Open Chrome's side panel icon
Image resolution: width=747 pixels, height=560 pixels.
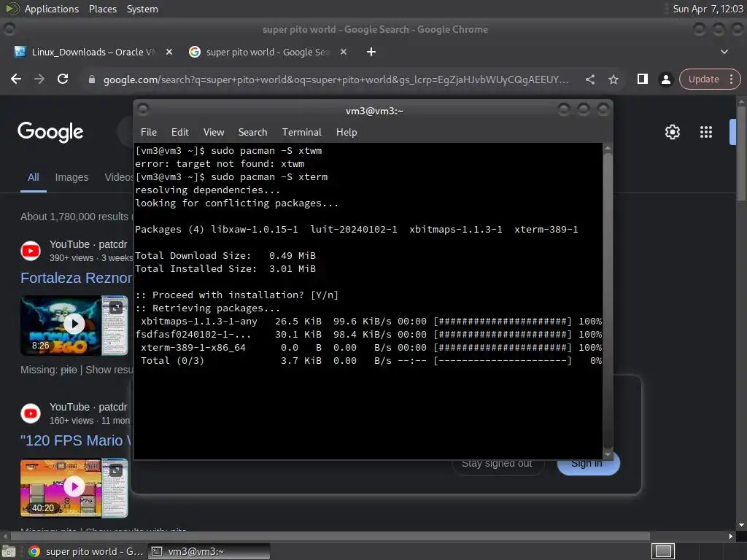click(642, 79)
